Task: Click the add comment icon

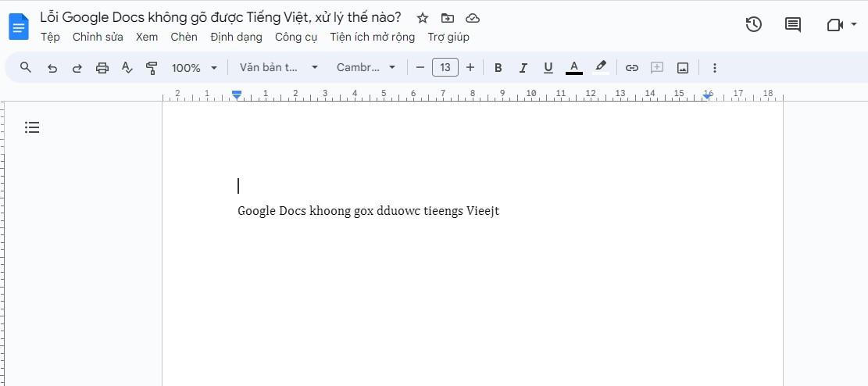Action: tap(657, 67)
